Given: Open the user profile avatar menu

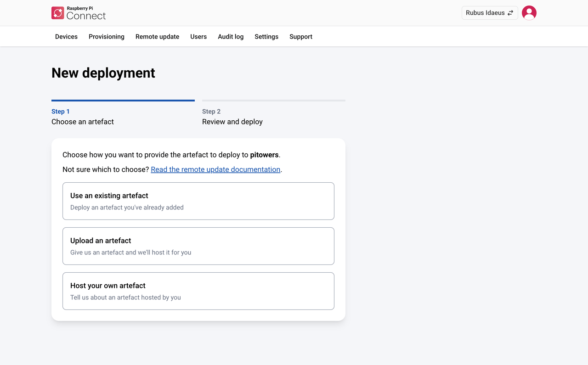Looking at the screenshot, I should point(529,13).
